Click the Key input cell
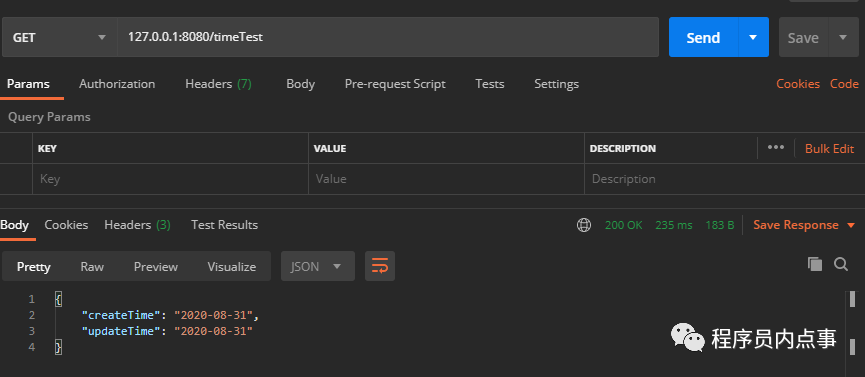Screen dimensions: 865x377 click(x=170, y=179)
